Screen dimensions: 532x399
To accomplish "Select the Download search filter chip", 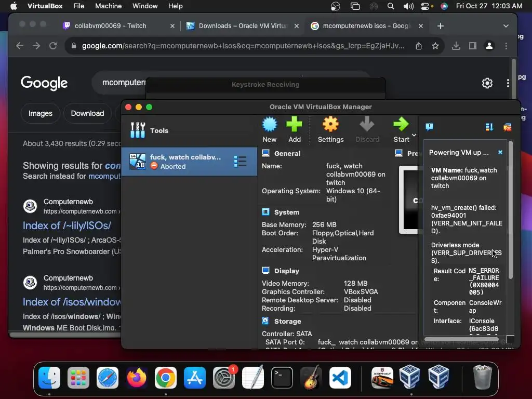I will (x=87, y=113).
